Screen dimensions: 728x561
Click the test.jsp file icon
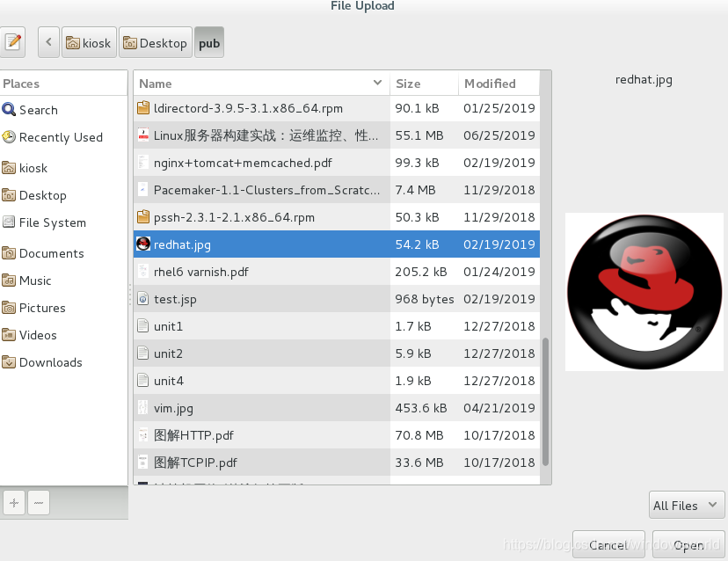tap(143, 299)
